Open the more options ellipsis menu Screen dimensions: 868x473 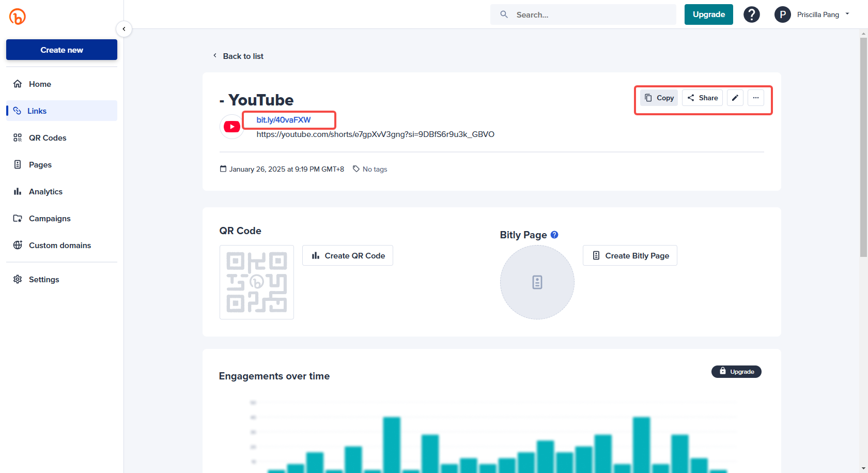[x=756, y=97]
